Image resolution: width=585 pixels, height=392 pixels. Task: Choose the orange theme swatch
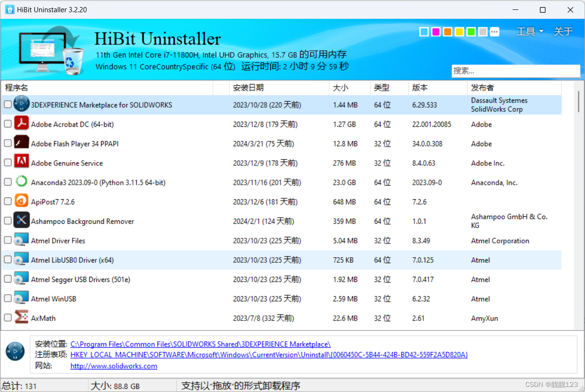(447, 31)
